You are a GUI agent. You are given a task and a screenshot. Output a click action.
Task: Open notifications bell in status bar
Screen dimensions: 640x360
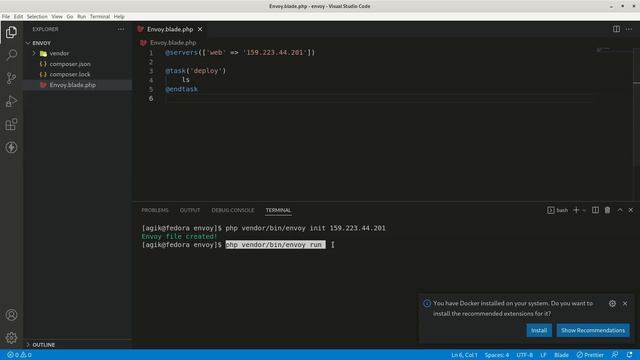(x=629, y=355)
